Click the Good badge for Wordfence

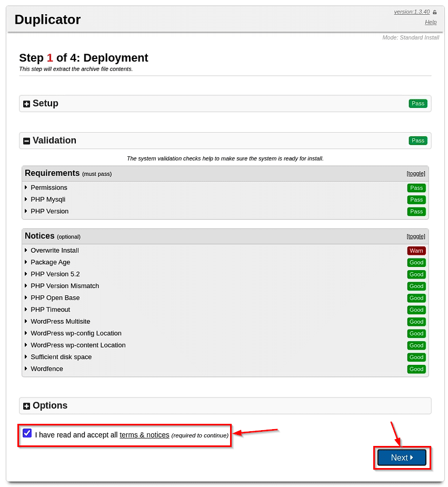point(416,369)
